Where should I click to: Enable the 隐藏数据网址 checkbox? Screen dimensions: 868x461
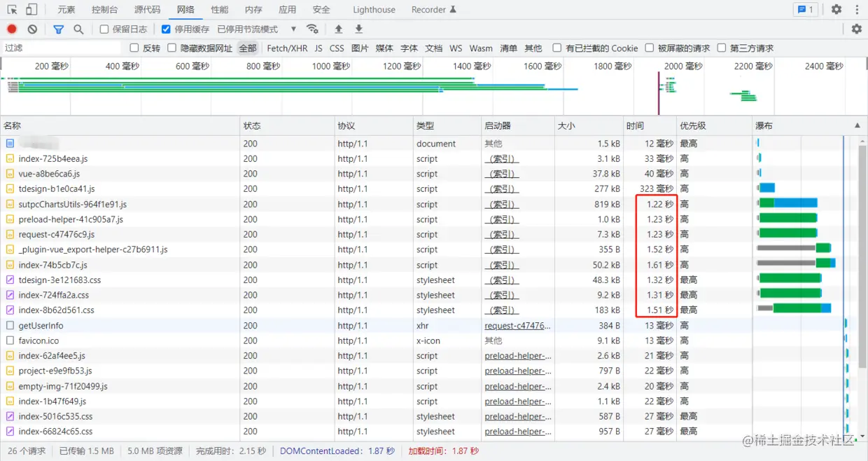pyautogui.click(x=171, y=48)
